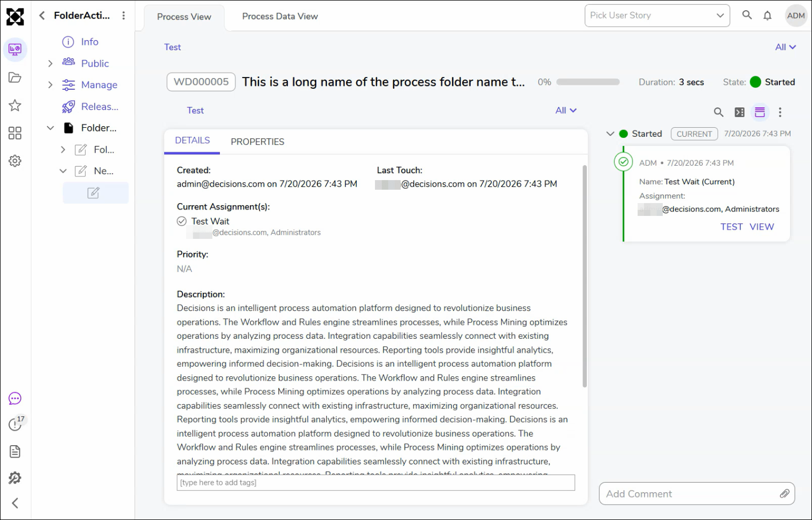Click the Releas... sidebar label
The width and height of the screenshot is (812, 520).
100,106
